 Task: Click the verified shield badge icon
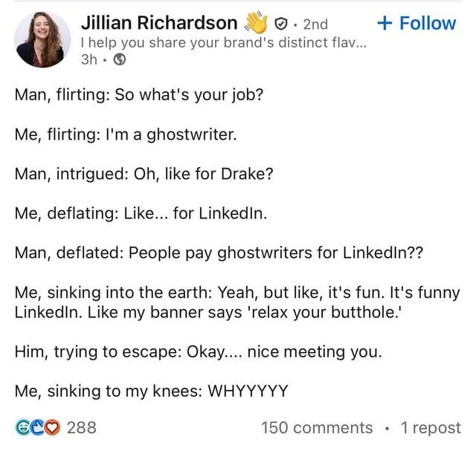click(281, 24)
